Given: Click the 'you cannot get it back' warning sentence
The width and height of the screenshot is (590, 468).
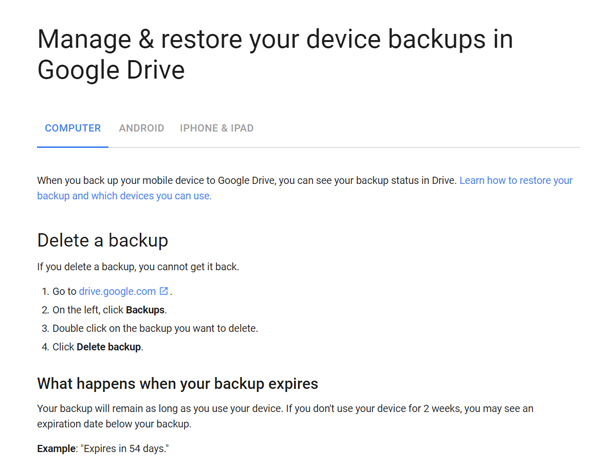Looking at the screenshot, I should 138,267.
